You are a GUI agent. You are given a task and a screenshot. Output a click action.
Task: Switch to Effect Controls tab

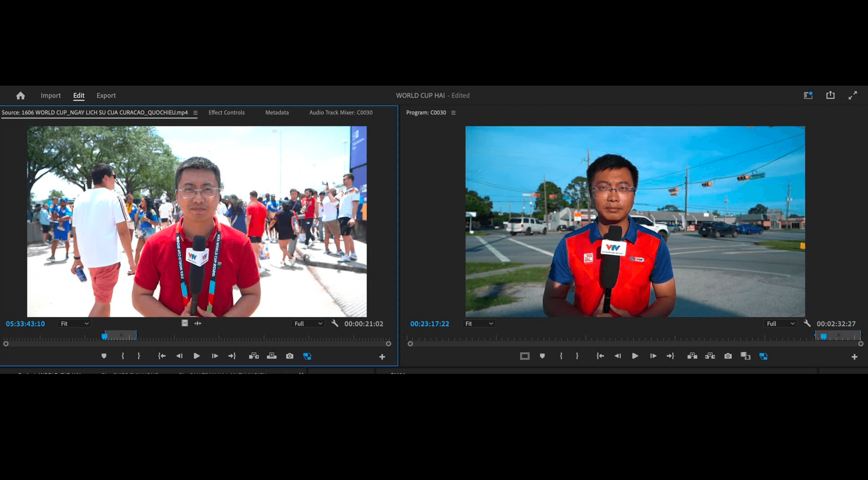[226, 113]
